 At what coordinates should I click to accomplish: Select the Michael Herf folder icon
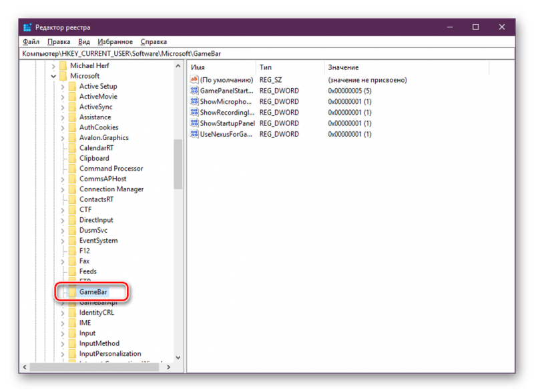tap(63, 66)
